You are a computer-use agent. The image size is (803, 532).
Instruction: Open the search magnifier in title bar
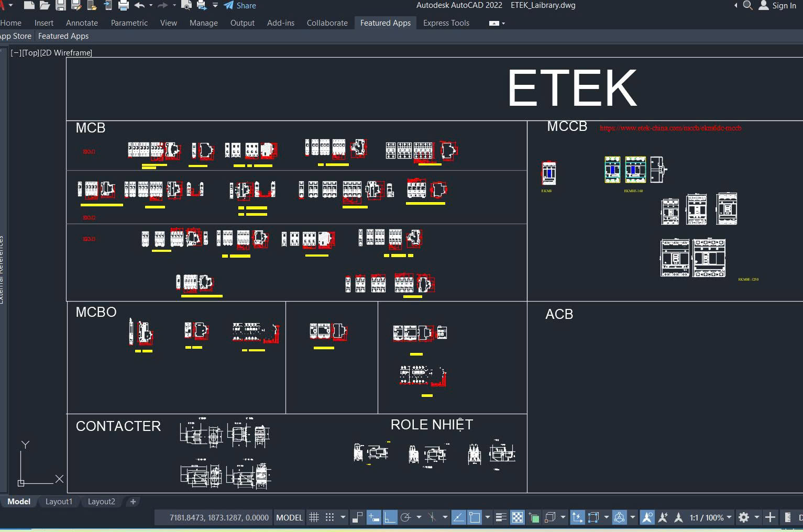[748, 5]
